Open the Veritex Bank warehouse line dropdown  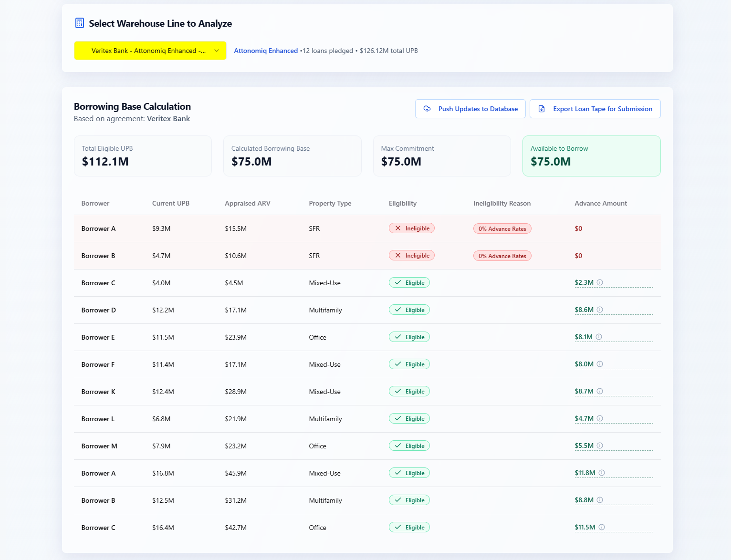pyautogui.click(x=149, y=51)
